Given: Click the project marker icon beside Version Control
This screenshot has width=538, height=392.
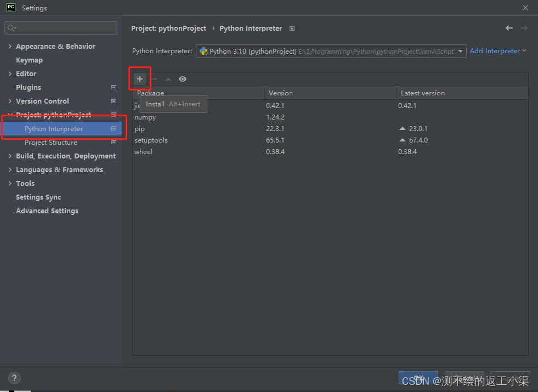Looking at the screenshot, I should (114, 101).
